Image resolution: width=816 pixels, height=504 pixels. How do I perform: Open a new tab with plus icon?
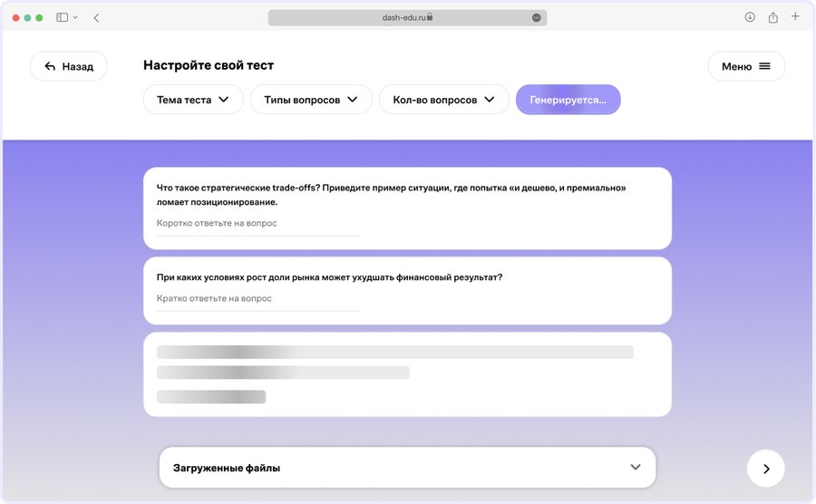point(795,17)
